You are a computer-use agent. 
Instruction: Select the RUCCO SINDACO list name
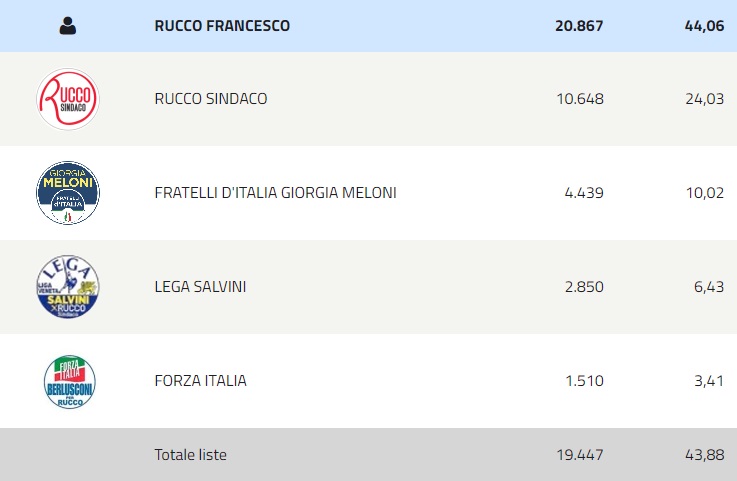coord(211,98)
